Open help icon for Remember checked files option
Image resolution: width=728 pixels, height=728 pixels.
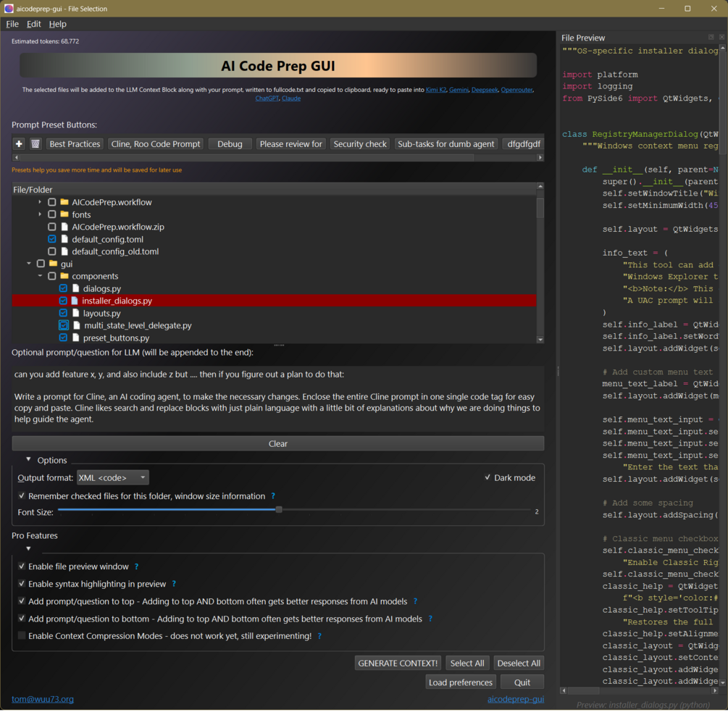click(x=273, y=496)
